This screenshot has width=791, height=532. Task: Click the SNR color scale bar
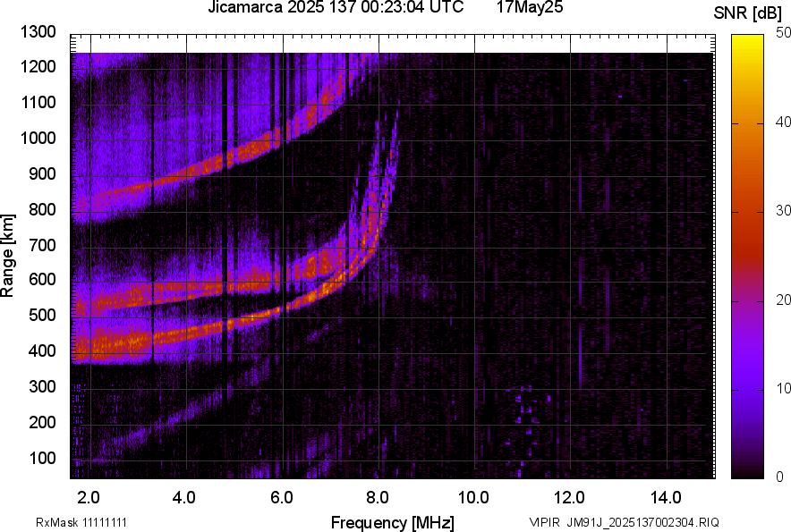coord(747,257)
